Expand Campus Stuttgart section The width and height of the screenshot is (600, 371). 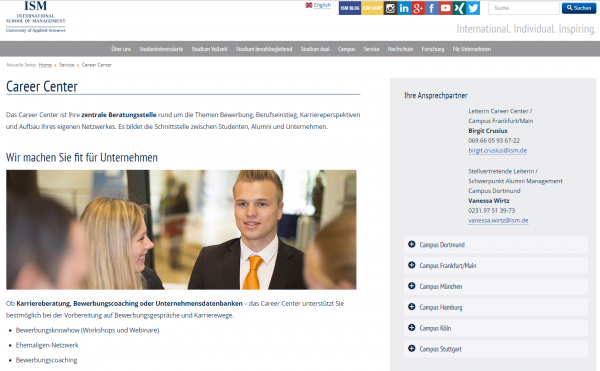click(496, 349)
